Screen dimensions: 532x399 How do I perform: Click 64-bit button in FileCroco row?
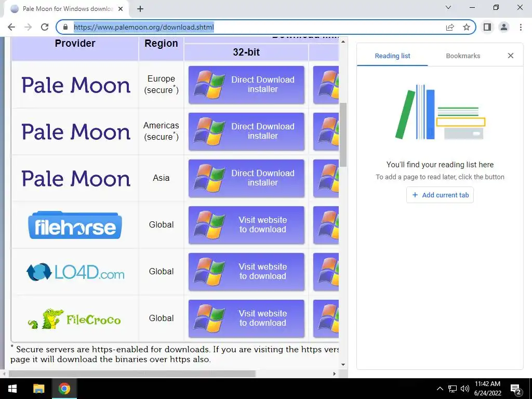point(326,318)
